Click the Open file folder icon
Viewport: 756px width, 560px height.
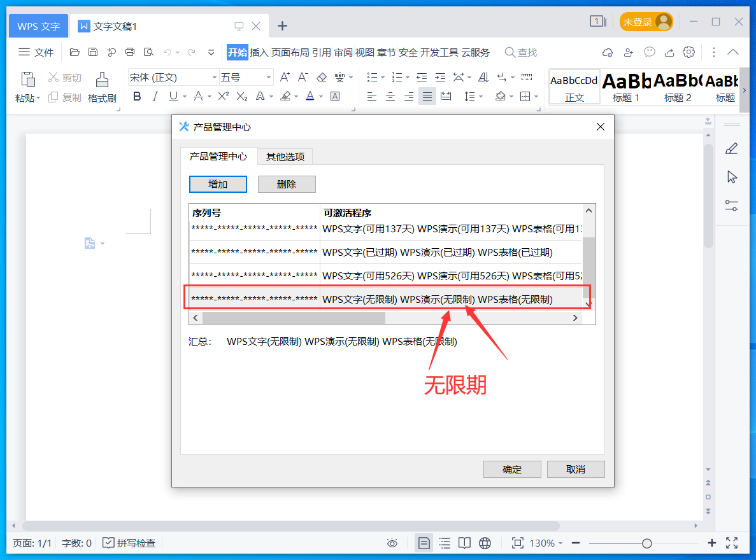point(75,52)
